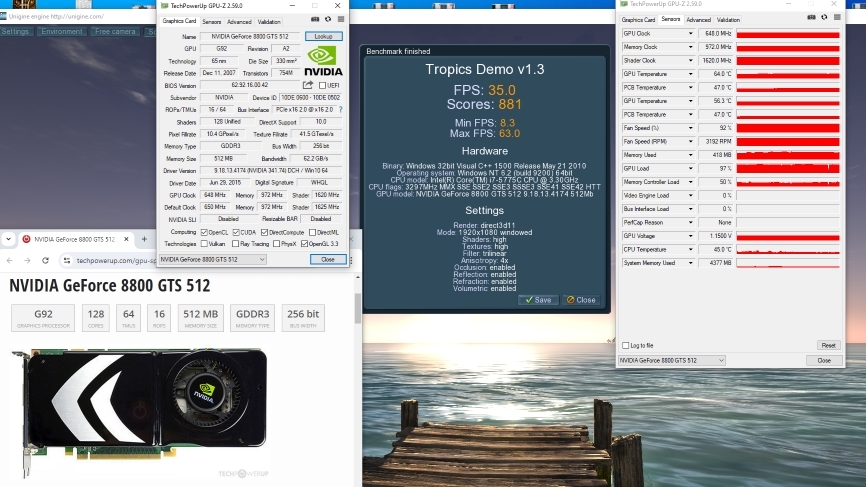Close the NVIDIA GeForce 8800 GTS browser tab

[x=126, y=239]
